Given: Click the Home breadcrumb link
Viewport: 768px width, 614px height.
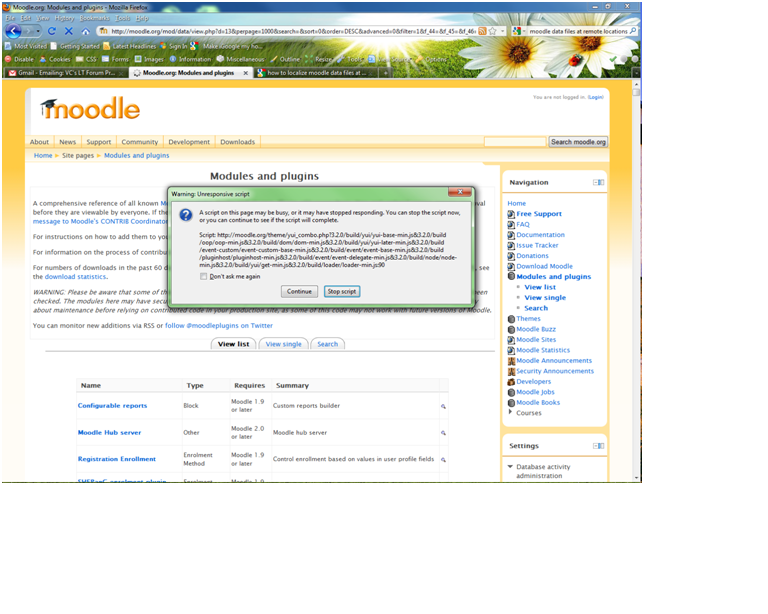Looking at the screenshot, I should (43, 156).
